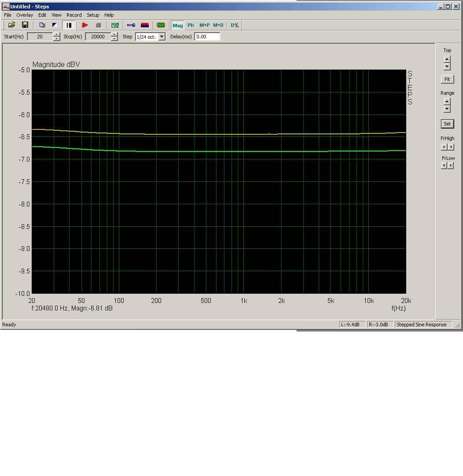Open the Overlay menu
Viewport: 463px width, 476px height.
25,15
